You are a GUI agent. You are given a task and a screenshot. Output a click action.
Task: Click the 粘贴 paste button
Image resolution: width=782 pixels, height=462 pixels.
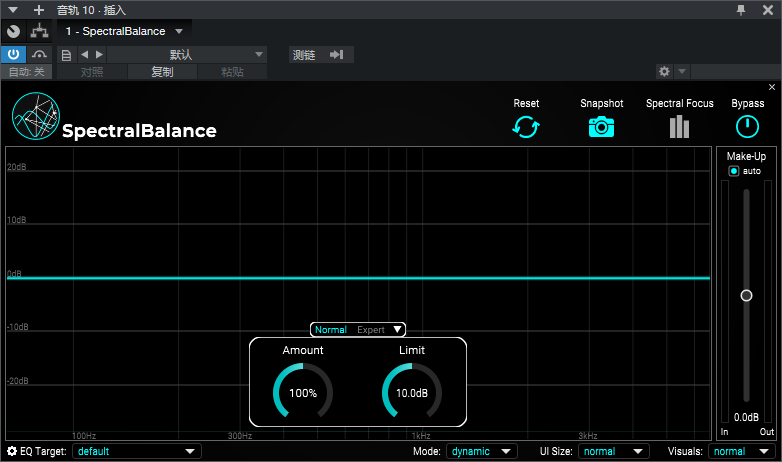(232, 72)
